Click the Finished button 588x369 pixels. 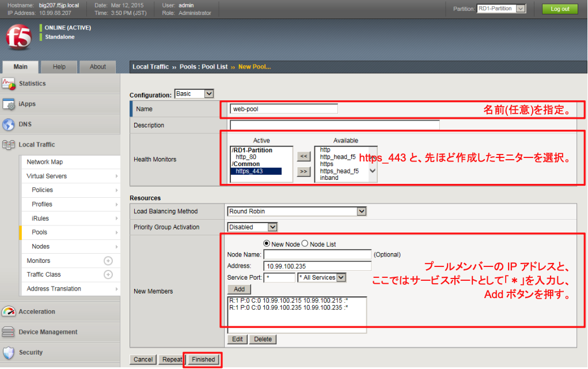(x=203, y=360)
